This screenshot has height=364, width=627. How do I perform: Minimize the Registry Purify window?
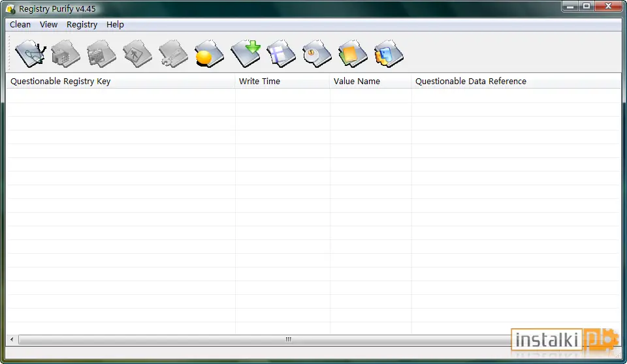point(570,7)
